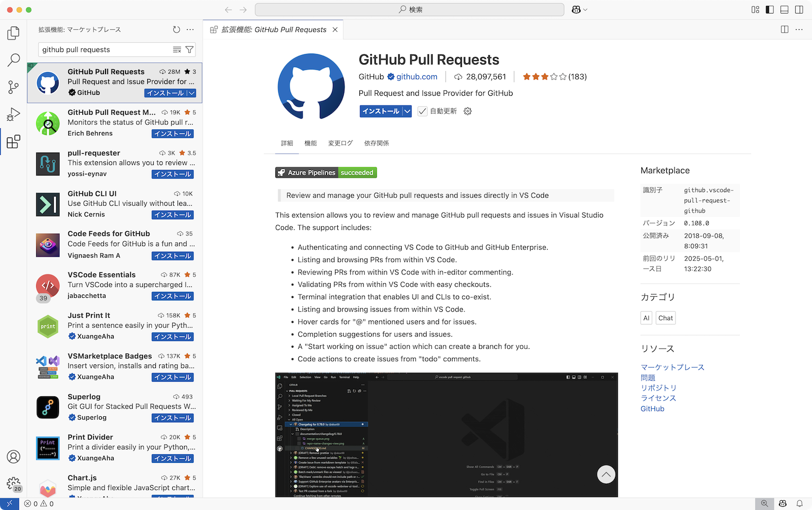Filter extensions with funnel icon
The image size is (812, 510).
click(x=189, y=50)
